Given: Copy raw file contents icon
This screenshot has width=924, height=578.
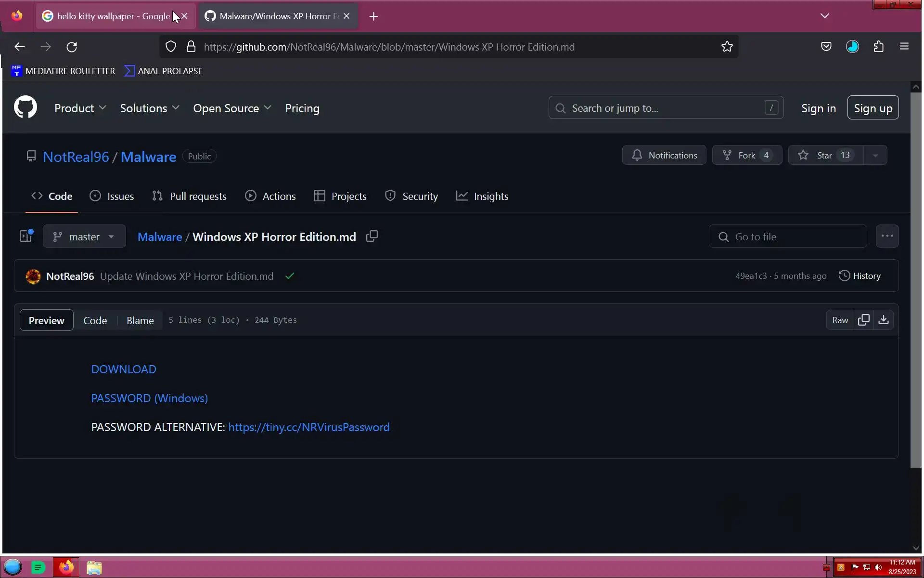Looking at the screenshot, I should (864, 320).
